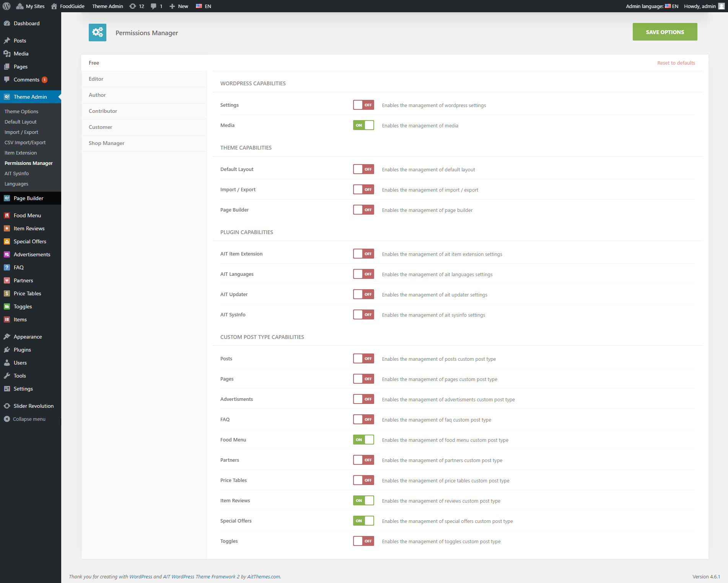Click the WordPress logo icon in admin bar
Viewport: 728px width, 583px height.
tap(7, 6)
